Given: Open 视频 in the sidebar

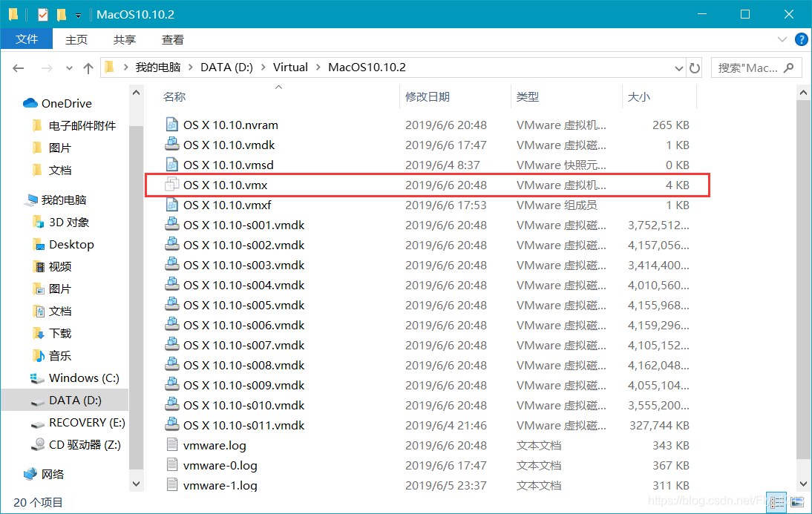Looking at the screenshot, I should (59, 266).
